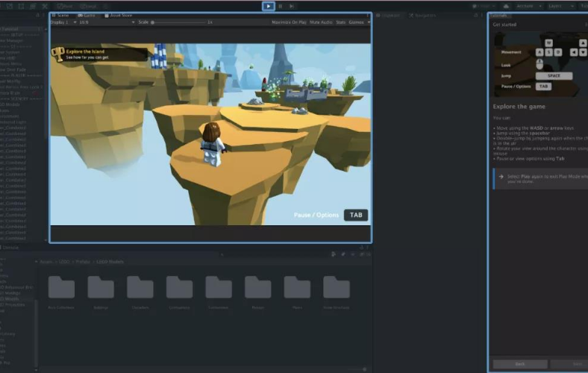
Task: Open the Project panel options menu
Action: [x=367, y=248]
